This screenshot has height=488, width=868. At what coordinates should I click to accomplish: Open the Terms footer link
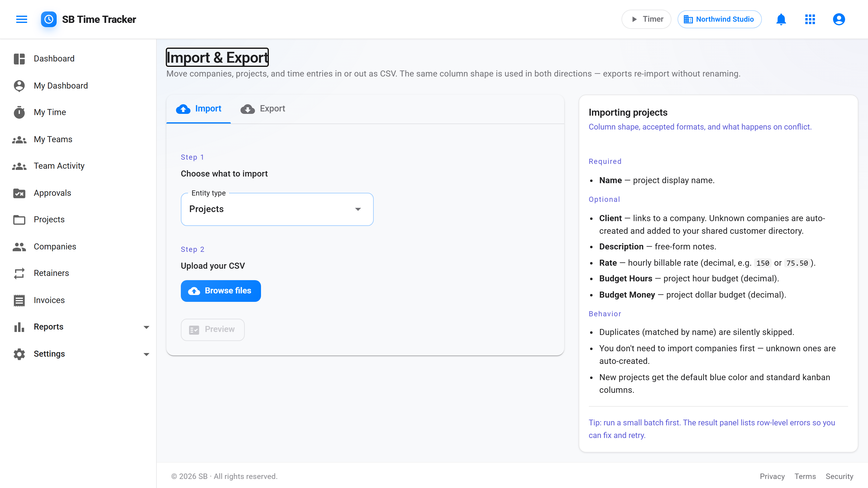[805, 476]
